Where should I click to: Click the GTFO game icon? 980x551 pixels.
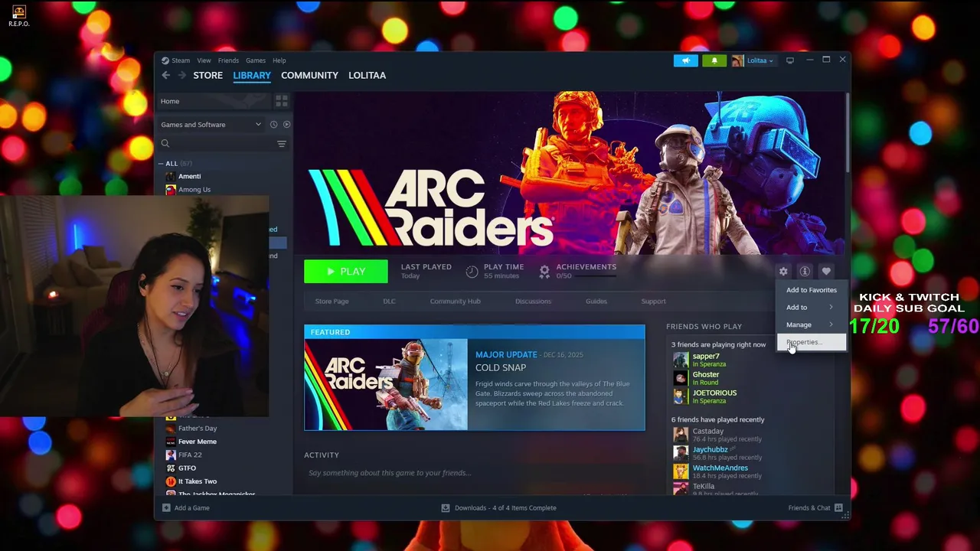click(171, 468)
